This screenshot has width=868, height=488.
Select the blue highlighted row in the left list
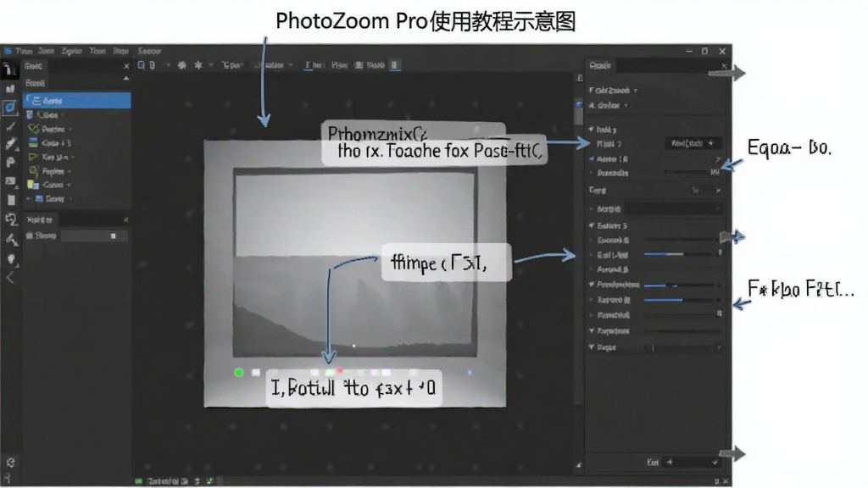pyautogui.click(x=77, y=101)
